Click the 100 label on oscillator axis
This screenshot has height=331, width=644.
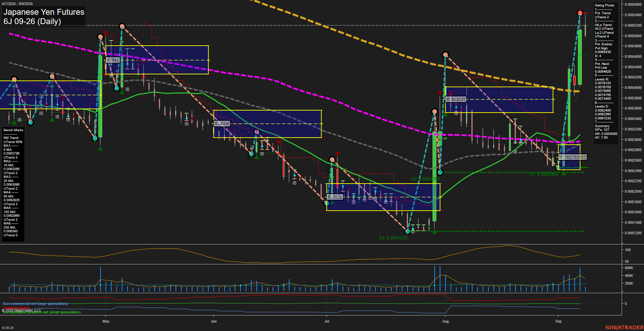(628, 250)
